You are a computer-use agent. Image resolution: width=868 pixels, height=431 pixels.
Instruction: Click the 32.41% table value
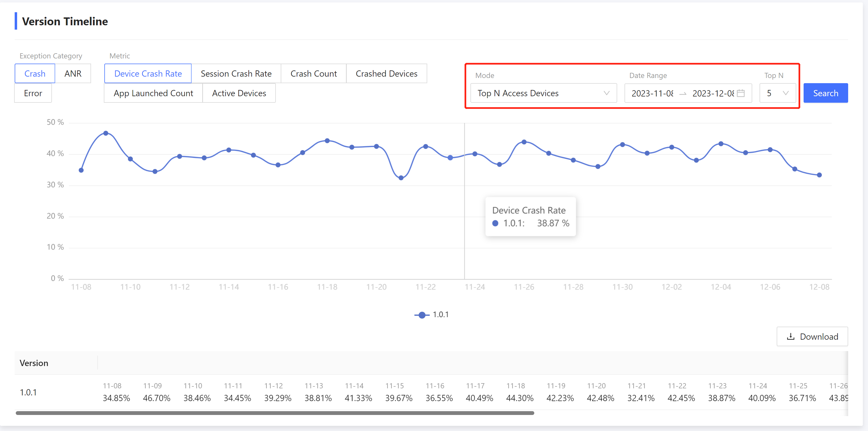641,398
